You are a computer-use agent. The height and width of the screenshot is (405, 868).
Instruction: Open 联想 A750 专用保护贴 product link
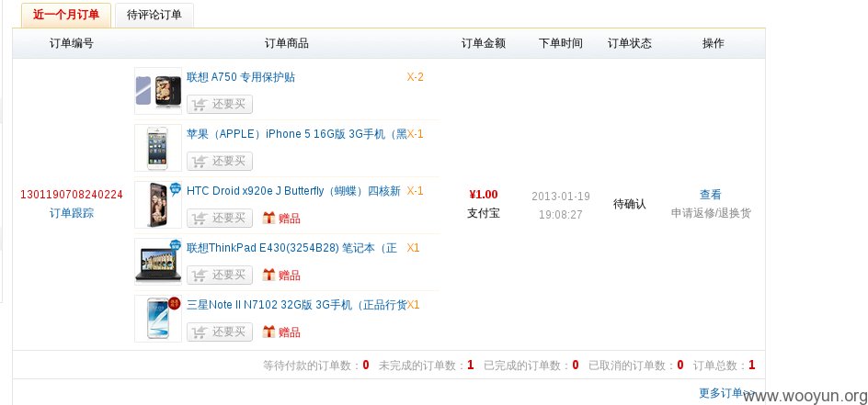(241, 77)
